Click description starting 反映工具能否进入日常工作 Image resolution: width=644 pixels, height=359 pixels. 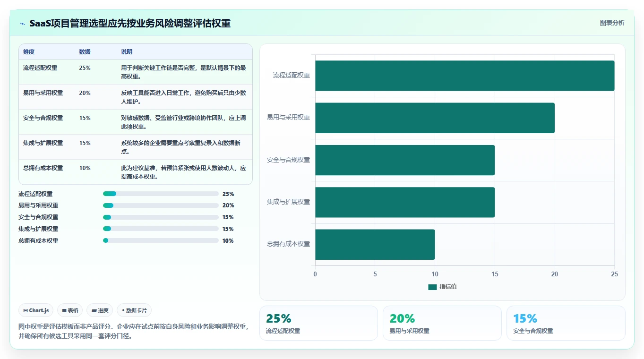tap(183, 97)
